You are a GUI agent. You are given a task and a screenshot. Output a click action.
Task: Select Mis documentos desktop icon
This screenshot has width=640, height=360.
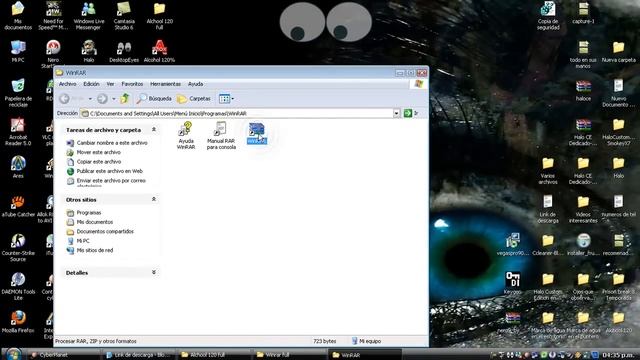pos(18,16)
